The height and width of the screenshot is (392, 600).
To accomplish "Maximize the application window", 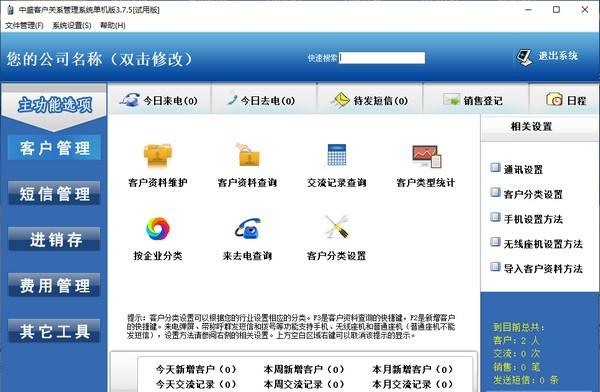I will coord(556,10).
